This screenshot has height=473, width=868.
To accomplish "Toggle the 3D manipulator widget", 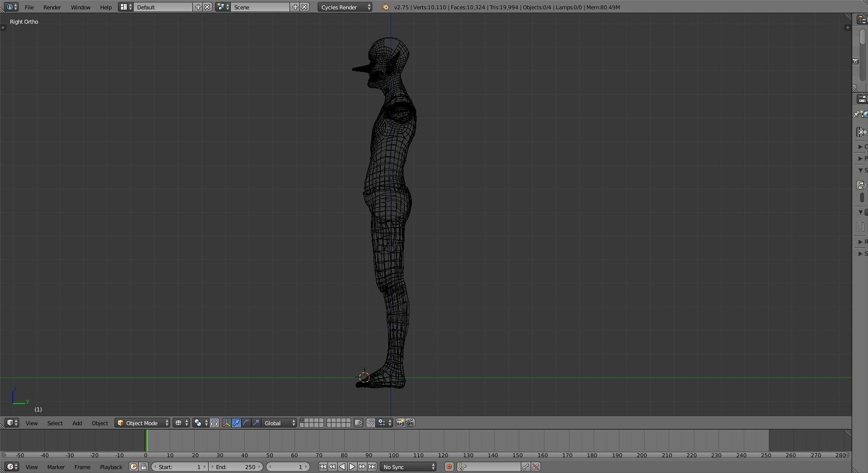I will click(x=226, y=423).
